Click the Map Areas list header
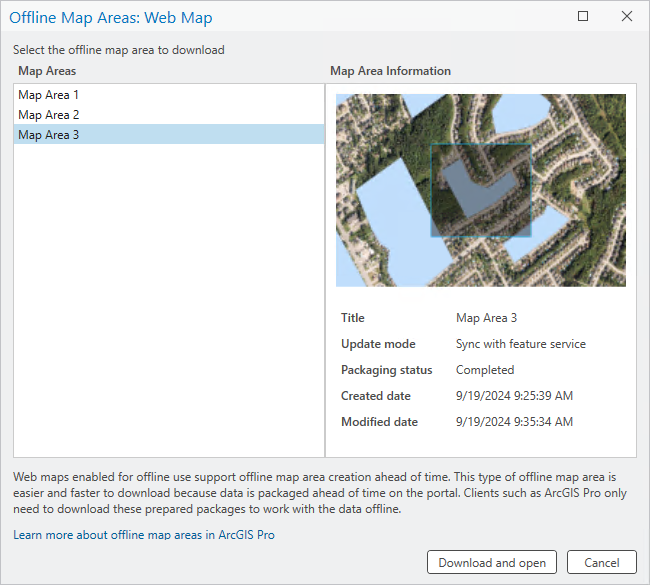Viewport: 650px width, 585px height. [x=47, y=71]
